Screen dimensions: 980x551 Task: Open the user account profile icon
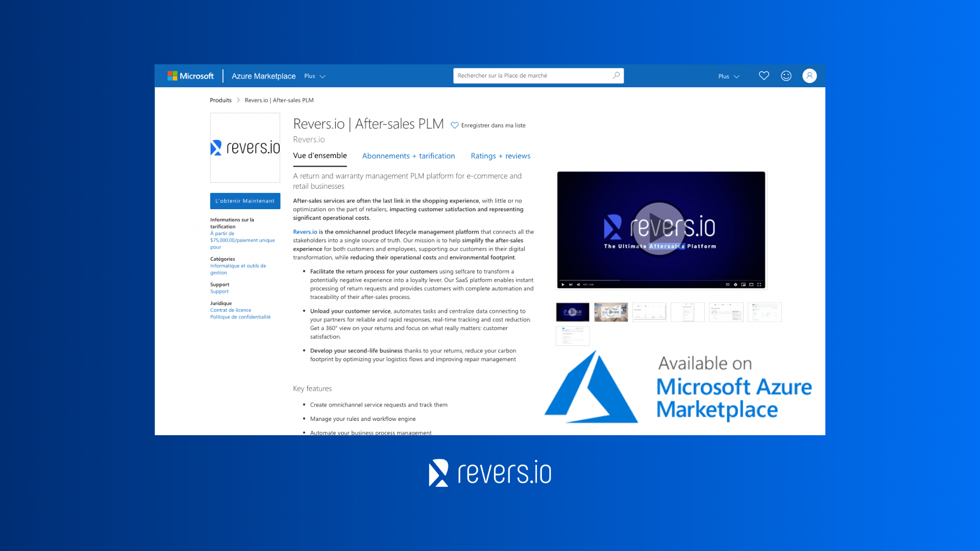pyautogui.click(x=810, y=76)
